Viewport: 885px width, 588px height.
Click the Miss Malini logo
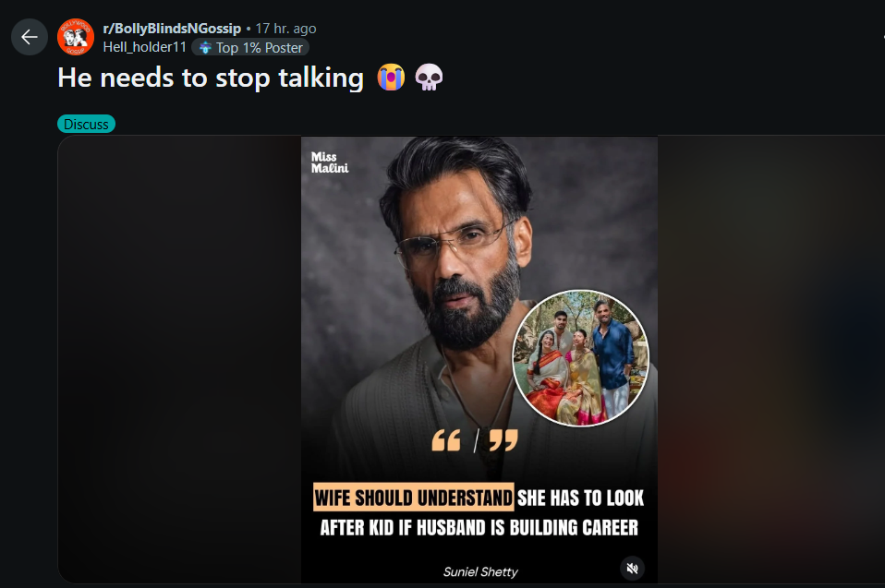(330, 162)
